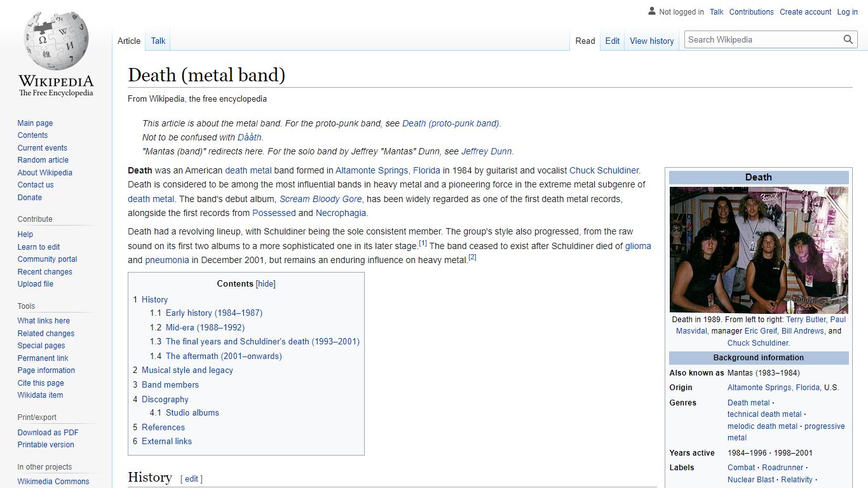The image size is (868, 488).
Task: Open the Edit tab
Action: point(613,41)
